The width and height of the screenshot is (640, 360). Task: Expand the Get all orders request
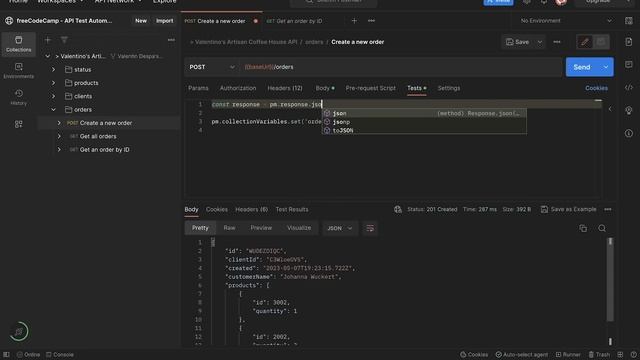[59, 136]
